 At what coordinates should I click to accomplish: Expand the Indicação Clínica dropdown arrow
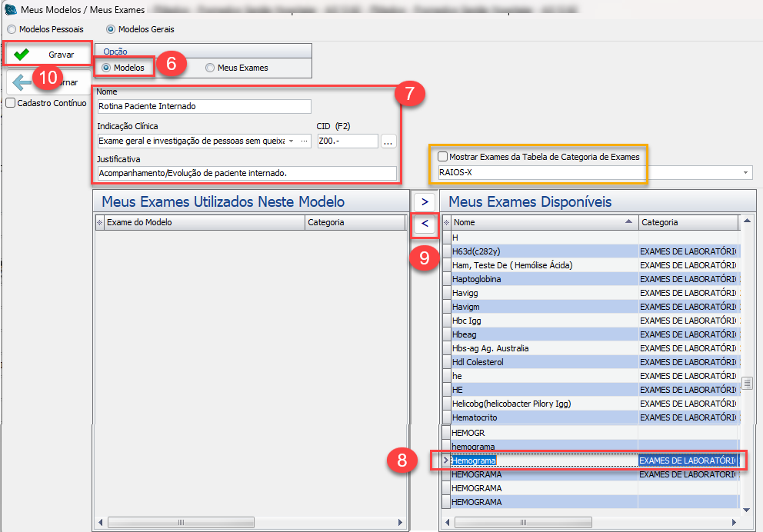[x=291, y=141]
